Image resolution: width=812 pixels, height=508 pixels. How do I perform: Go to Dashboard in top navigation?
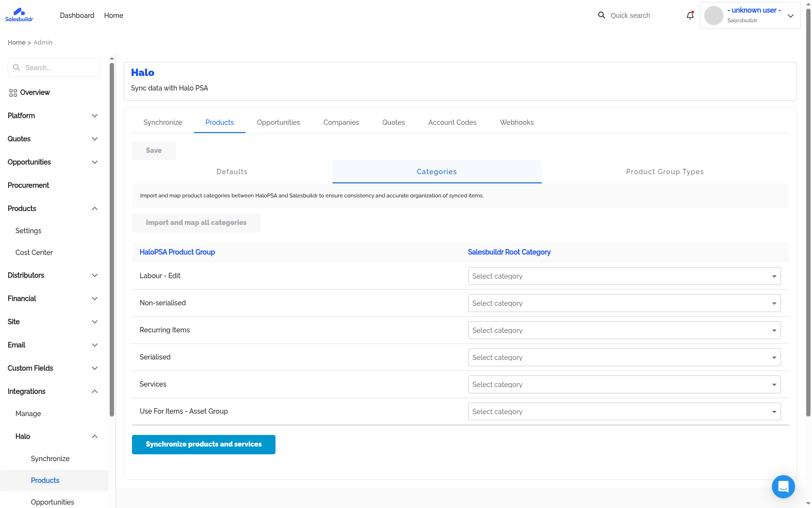tap(77, 15)
